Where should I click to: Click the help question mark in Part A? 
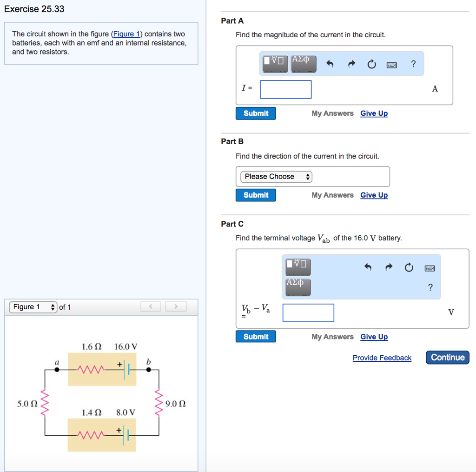(413, 65)
